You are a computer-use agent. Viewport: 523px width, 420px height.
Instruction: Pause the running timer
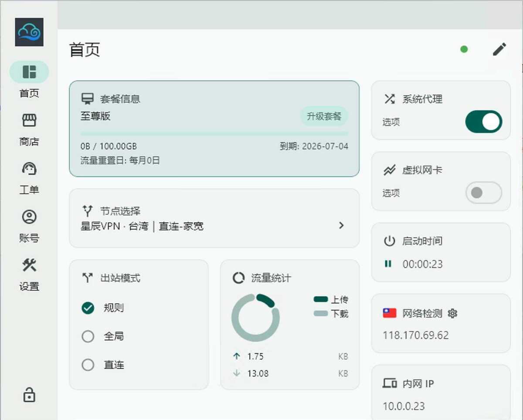[388, 264]
